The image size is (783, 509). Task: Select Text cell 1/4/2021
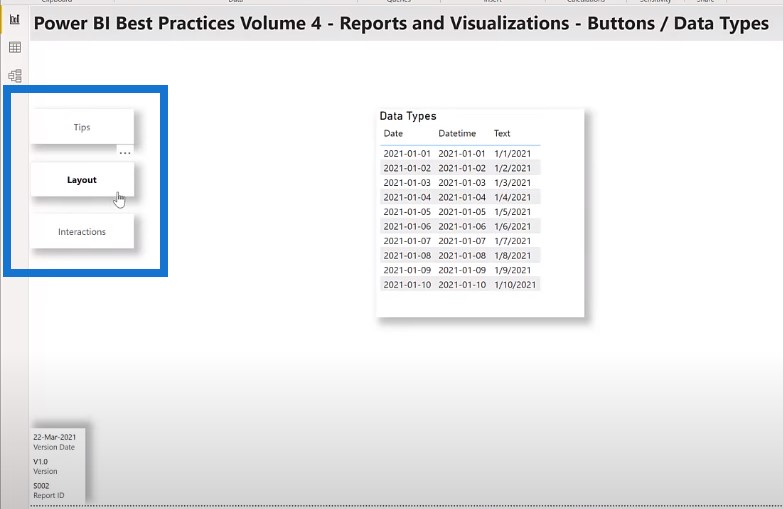pos(512,197)
